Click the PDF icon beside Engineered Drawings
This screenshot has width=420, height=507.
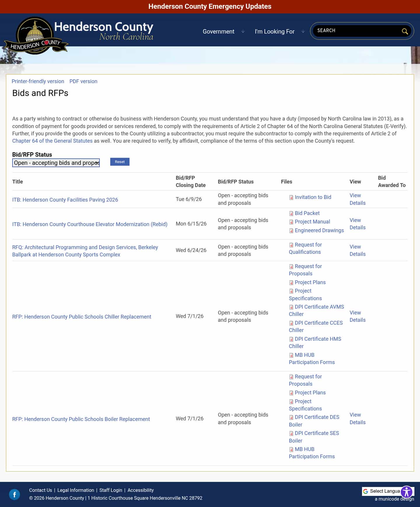pos(291,231)
